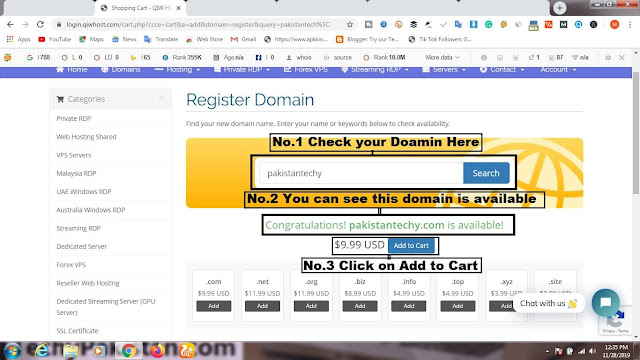Expand the Servers menu
This screenshot has height=360, width=640.
pyautogui.click(x=444, y=69)
